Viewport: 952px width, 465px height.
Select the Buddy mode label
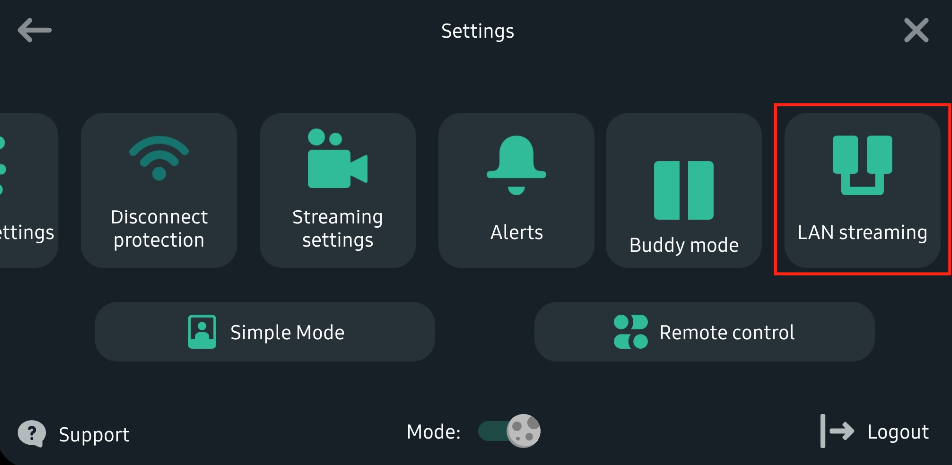(684, 245)
